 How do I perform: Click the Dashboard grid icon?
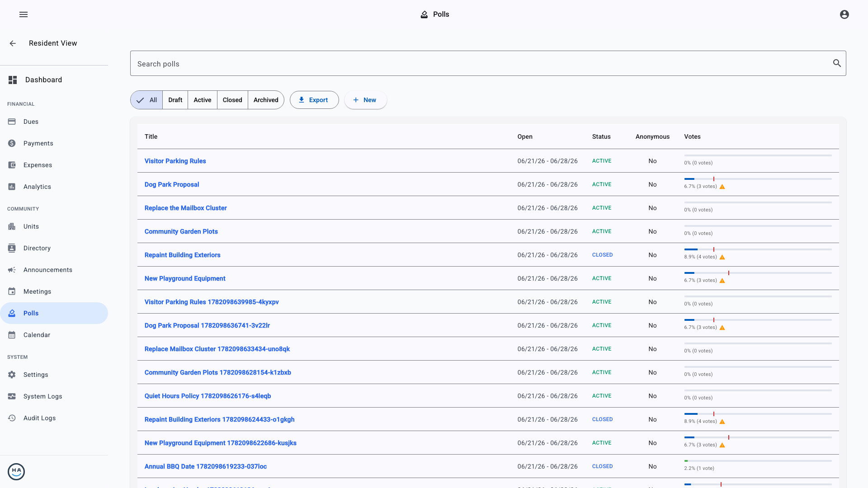click(x=13, y=80)
